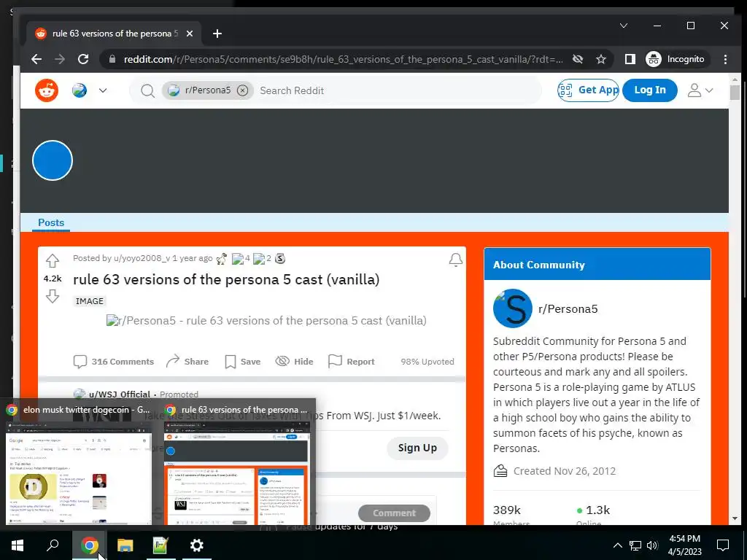
Task: Open the tab search chevron in title bar
Action: coord(623,26)
